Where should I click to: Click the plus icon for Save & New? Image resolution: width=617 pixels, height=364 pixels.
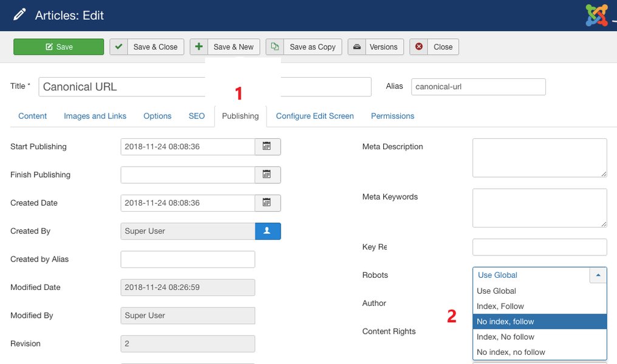pyautogui.click(x=199, y=47)
